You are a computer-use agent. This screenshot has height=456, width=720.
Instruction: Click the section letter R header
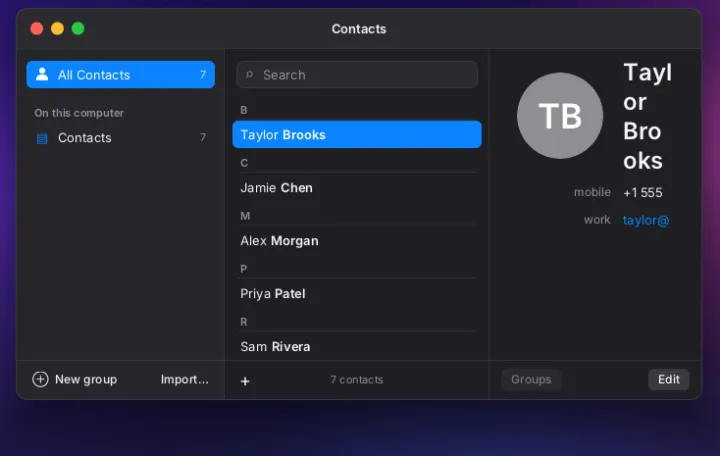tap(244, 322)
